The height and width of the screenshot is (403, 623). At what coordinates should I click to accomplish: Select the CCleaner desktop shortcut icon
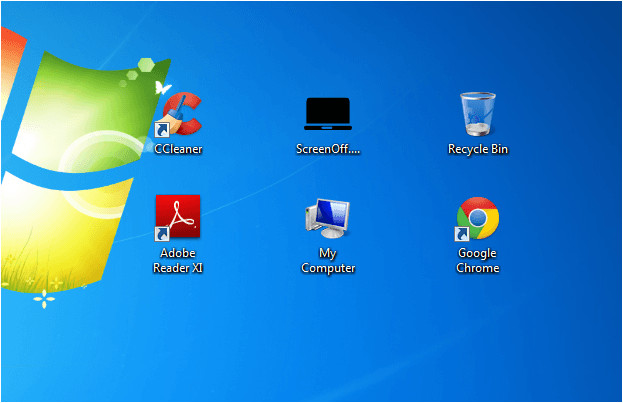tap(178, 114)
